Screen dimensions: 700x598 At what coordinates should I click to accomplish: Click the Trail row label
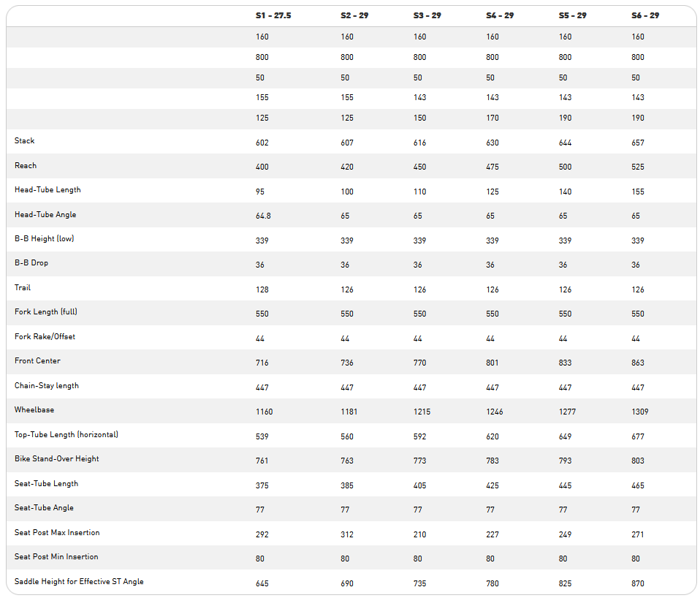(23, 287)
